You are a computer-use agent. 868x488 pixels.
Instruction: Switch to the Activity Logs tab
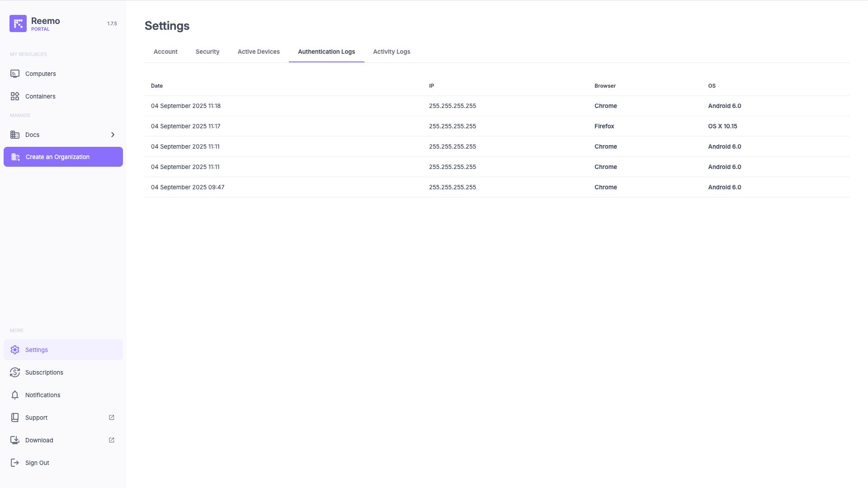pyautogui.click(x=392, y=52)
